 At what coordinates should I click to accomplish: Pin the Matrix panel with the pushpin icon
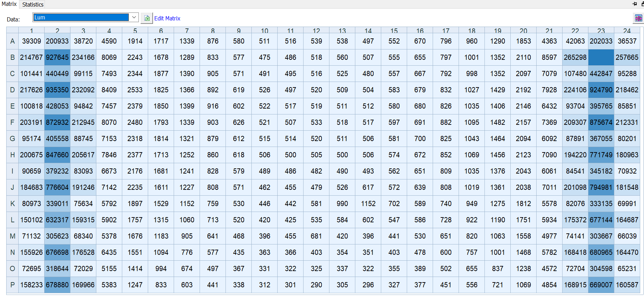(635, 4)
